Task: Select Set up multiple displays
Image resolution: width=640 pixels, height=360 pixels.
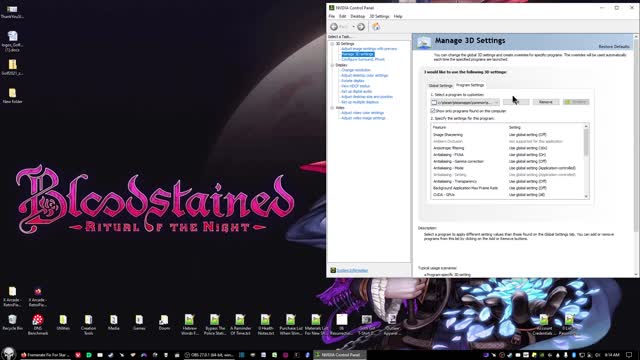Action: [360, 102]
